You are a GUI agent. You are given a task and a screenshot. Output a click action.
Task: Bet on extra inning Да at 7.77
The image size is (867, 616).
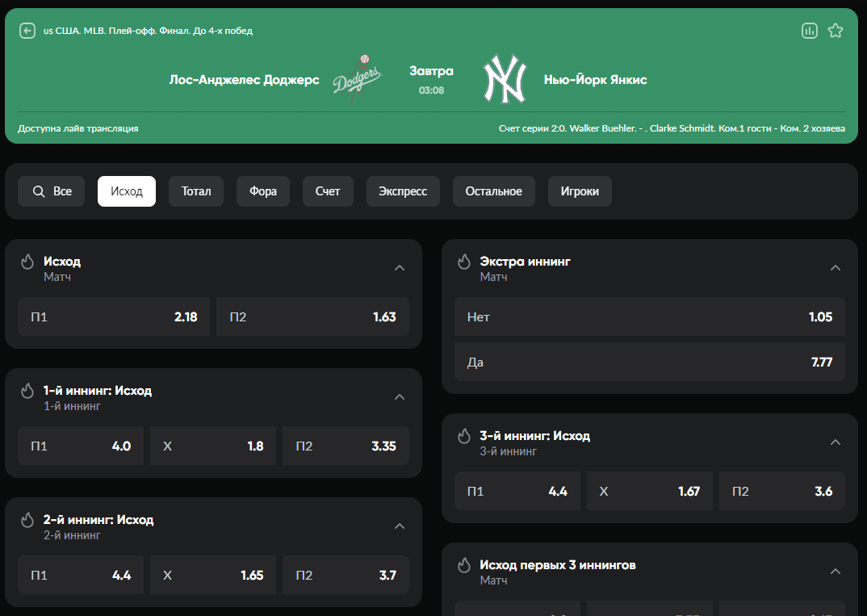649,362
